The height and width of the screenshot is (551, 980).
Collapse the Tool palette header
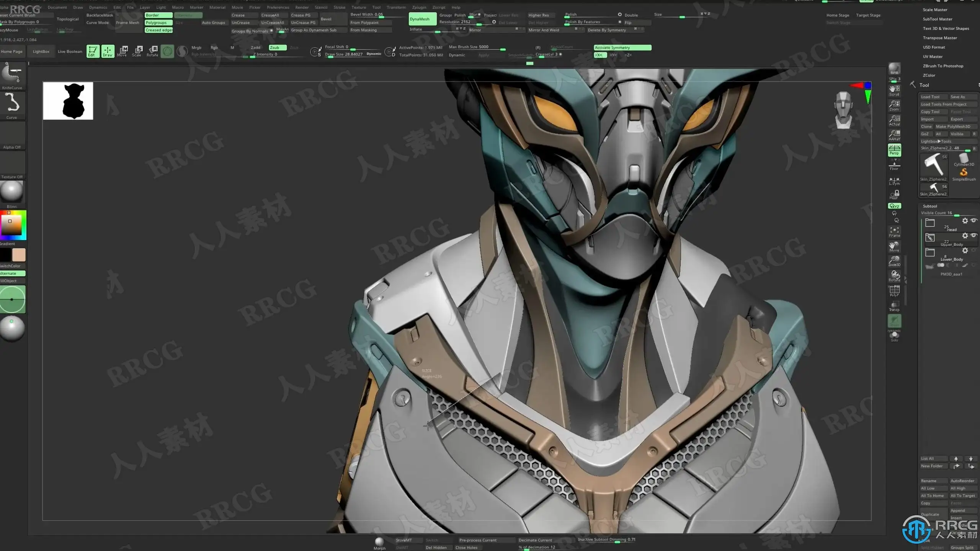pyautogui.click(x=924, y=85)
